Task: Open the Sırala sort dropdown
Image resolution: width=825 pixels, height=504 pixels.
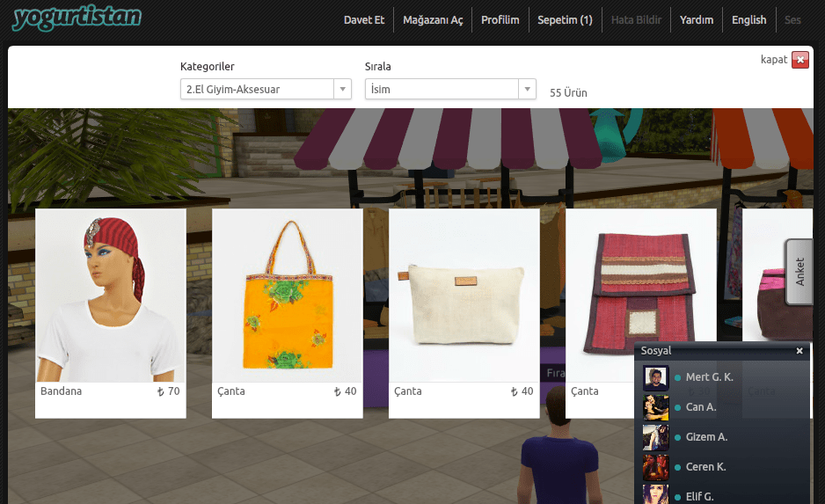Action: pyautogui.click(x=450, y=89)
